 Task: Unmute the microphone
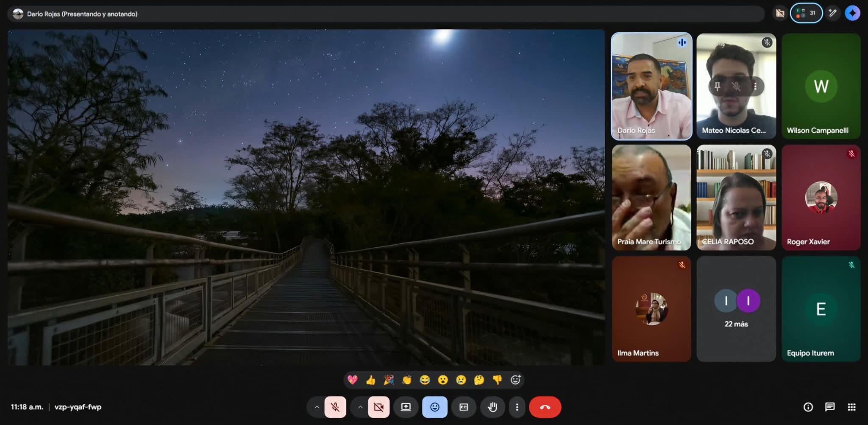335,407
